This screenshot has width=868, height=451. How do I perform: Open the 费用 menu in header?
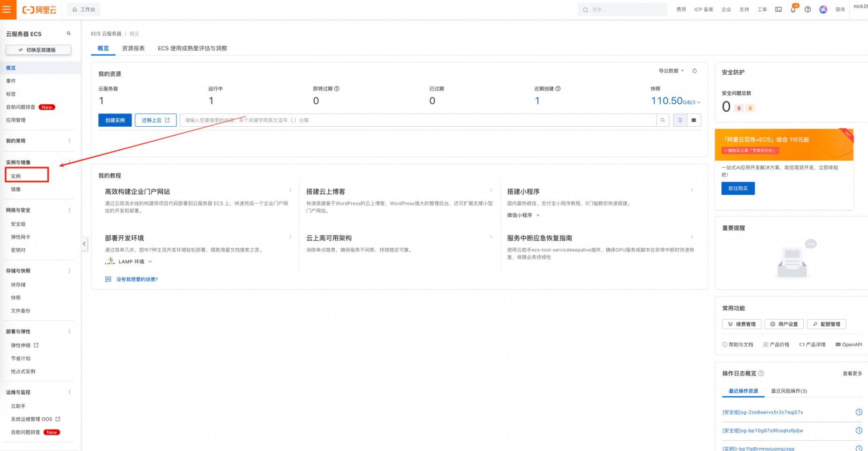pos(681,9)
